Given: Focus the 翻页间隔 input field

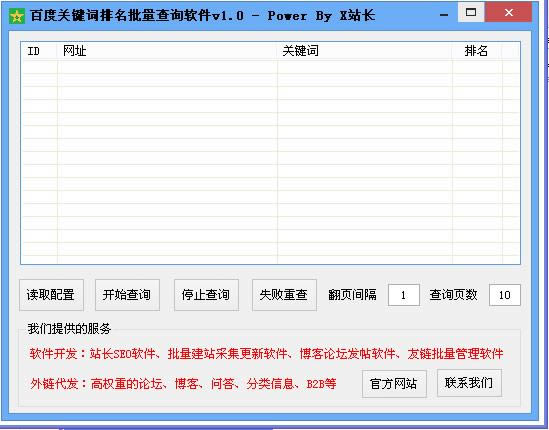Looking at the screenshot, I should 404,295.
